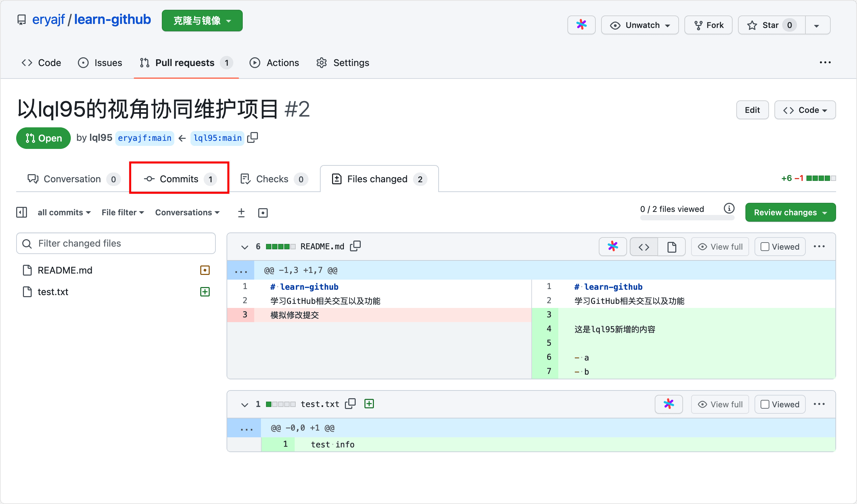Click the square dot icon next to diff toolbar
Screen dimensions: 857x504
(263, 212)
